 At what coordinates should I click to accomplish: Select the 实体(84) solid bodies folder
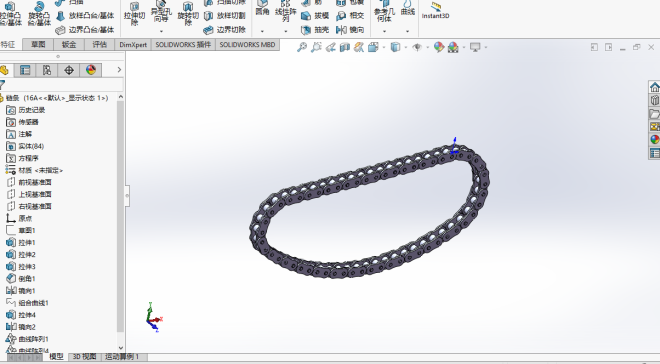point(25,146)
